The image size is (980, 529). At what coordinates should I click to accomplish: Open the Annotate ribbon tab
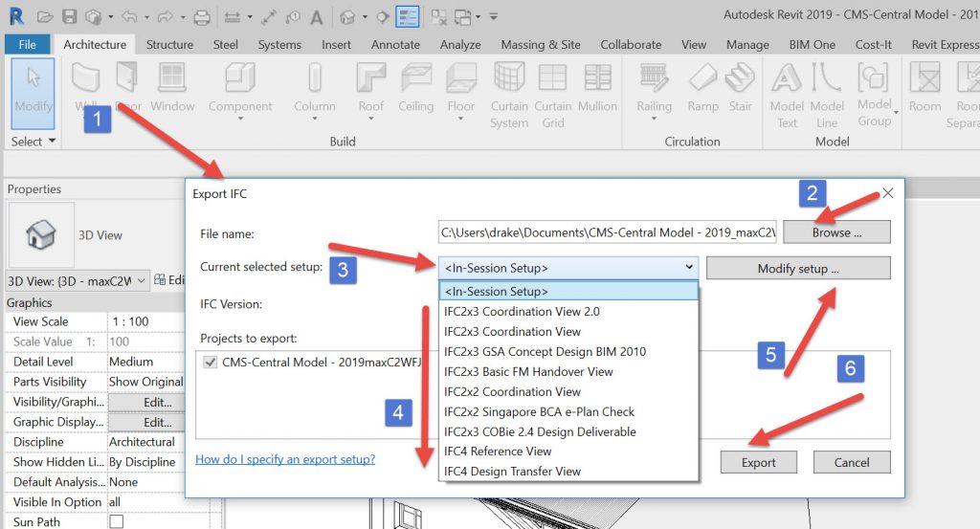(395, 45)
